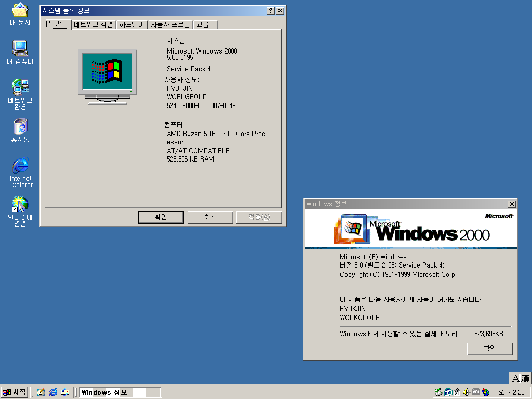Click the AMD Ryzen 5 1600 processor text
This screenshot has width=532, height=399.
click(216, 138)
